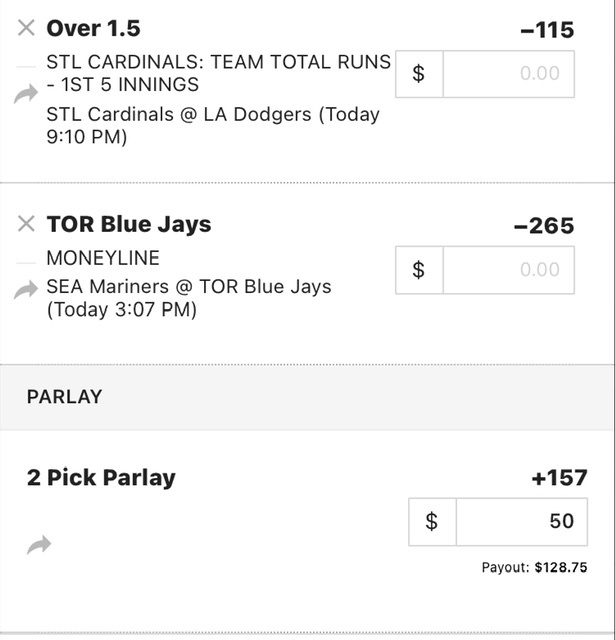Open STL Cardinals @ LA Dodgers game details
This screenshot has height=640, width=615.
tap(213, 125)
